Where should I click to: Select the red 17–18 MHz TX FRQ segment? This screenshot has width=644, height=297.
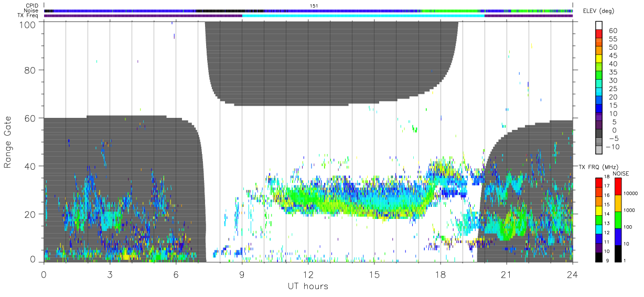599,181
